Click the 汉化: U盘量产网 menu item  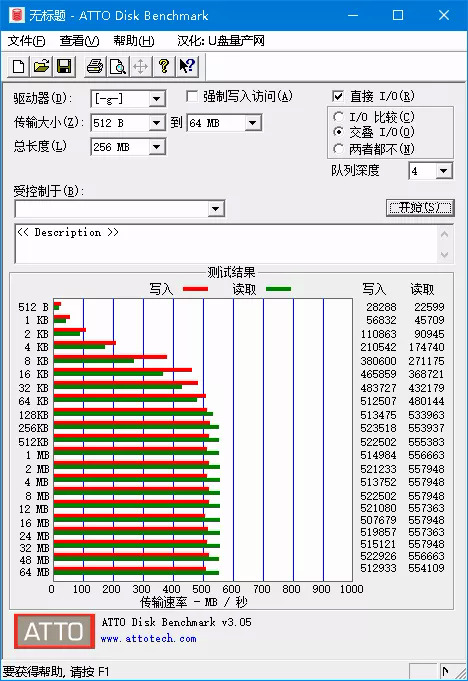[221, 41]
